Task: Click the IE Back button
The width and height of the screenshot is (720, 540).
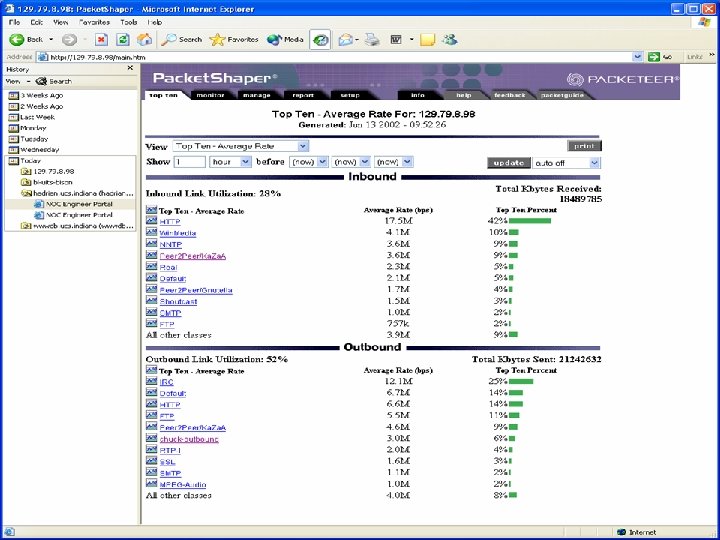Action: click(26, 39)
